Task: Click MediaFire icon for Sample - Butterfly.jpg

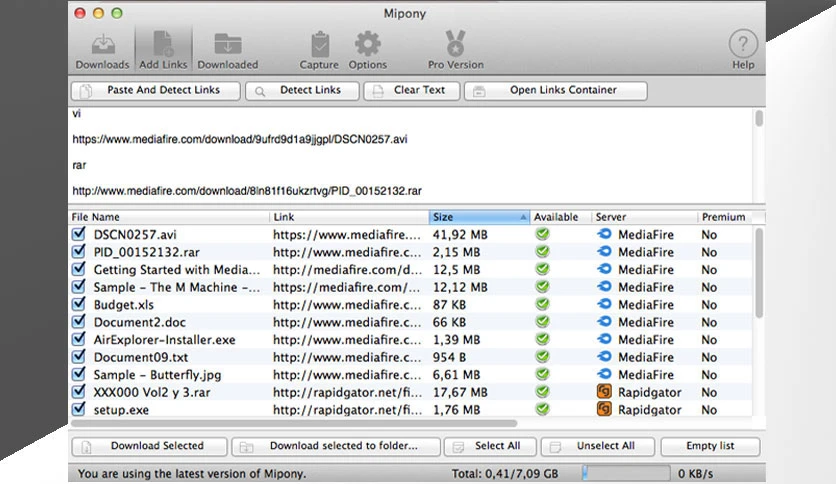Action: click(x=604, y=374)
